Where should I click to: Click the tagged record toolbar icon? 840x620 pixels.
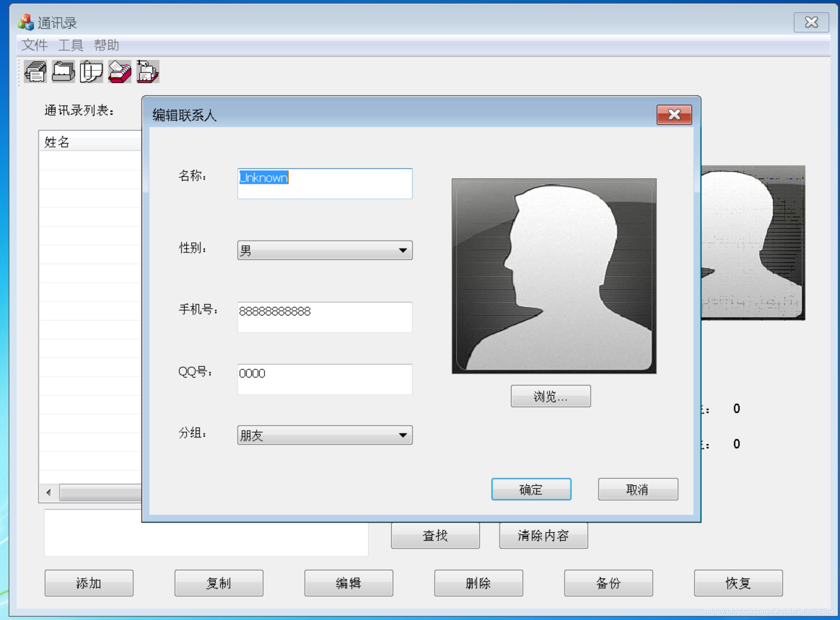tap(148, 71)
